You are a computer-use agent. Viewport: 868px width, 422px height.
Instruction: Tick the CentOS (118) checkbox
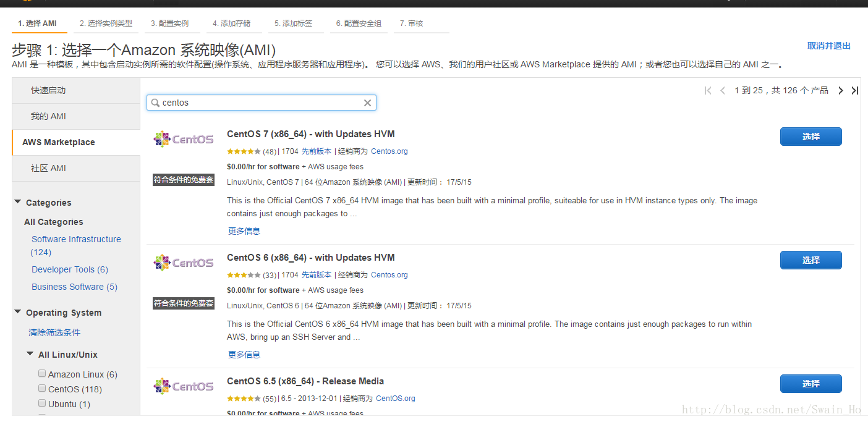[x=42, y=388]
